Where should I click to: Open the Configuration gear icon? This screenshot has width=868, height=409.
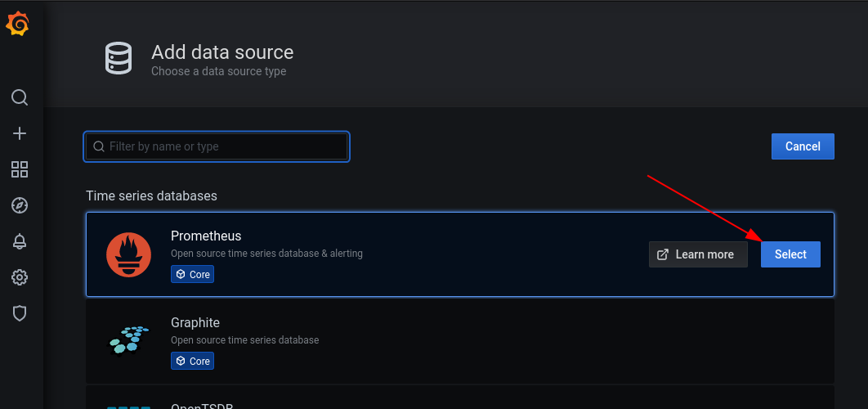(x=20, y=277)
